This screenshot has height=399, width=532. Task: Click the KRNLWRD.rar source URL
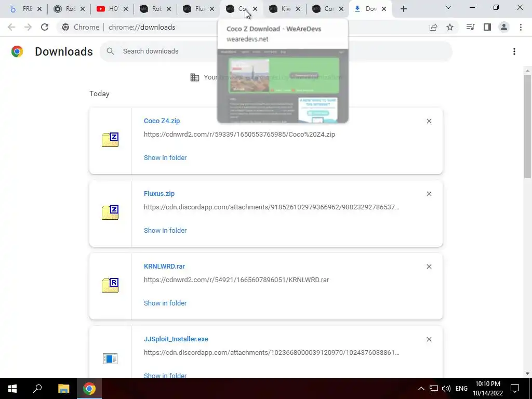(x=236, y=280)
